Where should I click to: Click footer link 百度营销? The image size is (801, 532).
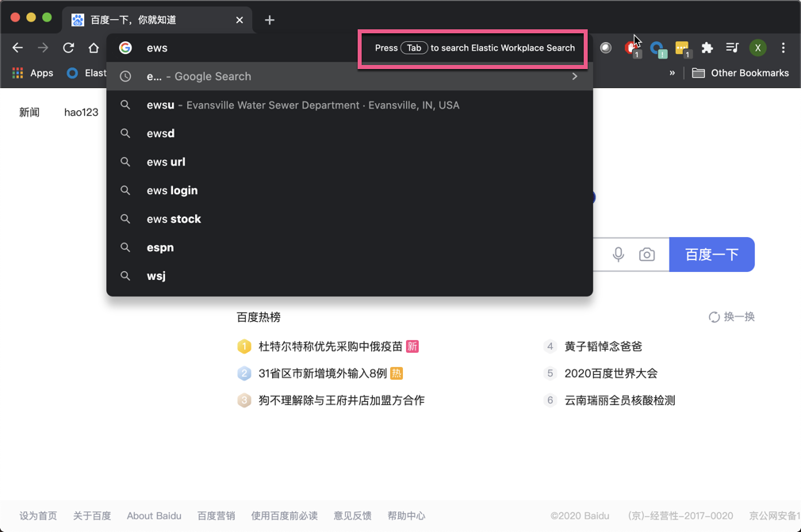pyautogui.click(x=216, y=516)
